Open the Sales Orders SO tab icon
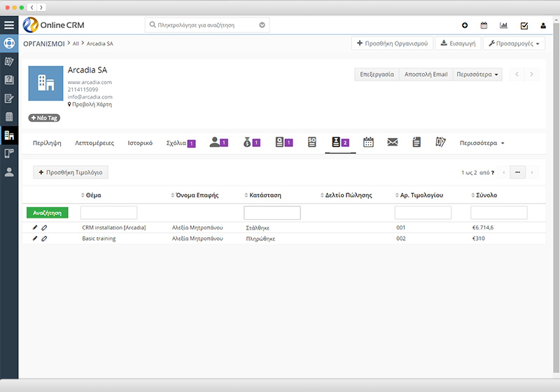The image size is (560, 392). (311, 142)
